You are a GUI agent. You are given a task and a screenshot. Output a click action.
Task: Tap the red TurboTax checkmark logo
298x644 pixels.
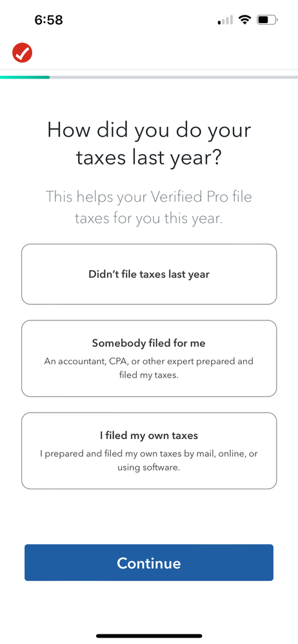[22, 53]
